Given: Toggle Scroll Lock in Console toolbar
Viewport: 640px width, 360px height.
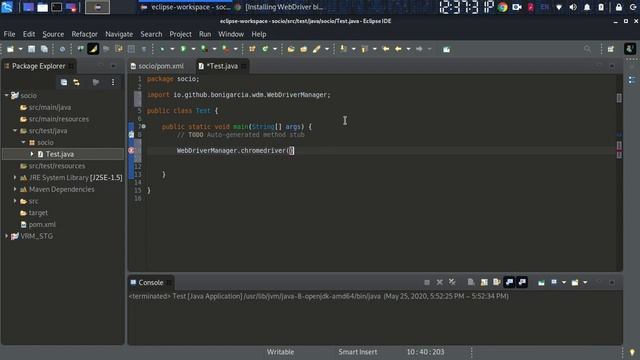Looking at the screenshot, I should (484, 282).
